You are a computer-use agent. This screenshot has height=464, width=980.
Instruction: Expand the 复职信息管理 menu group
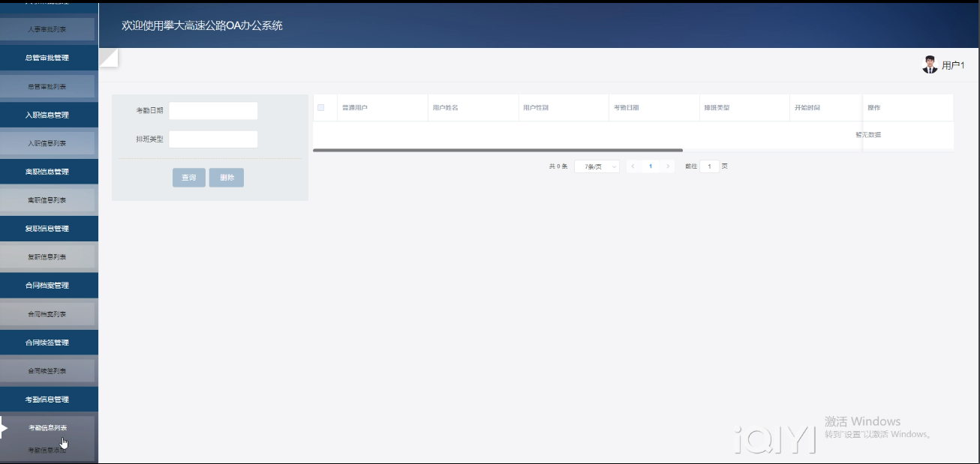[x=47, y=229]
